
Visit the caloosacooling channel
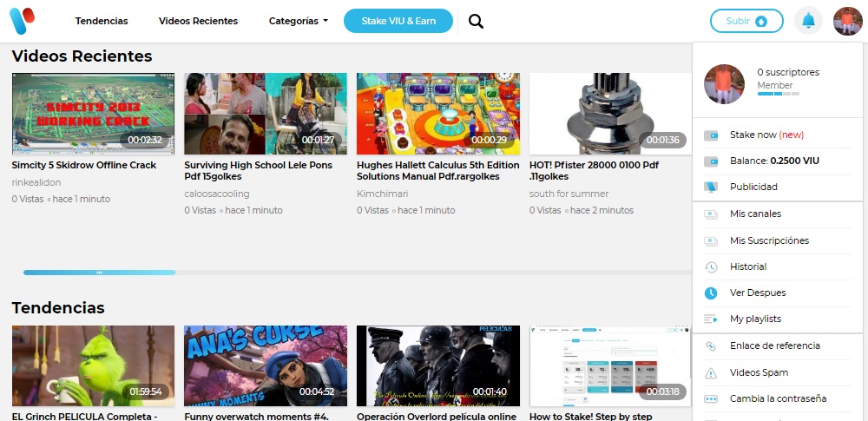(x=216, y=194)
